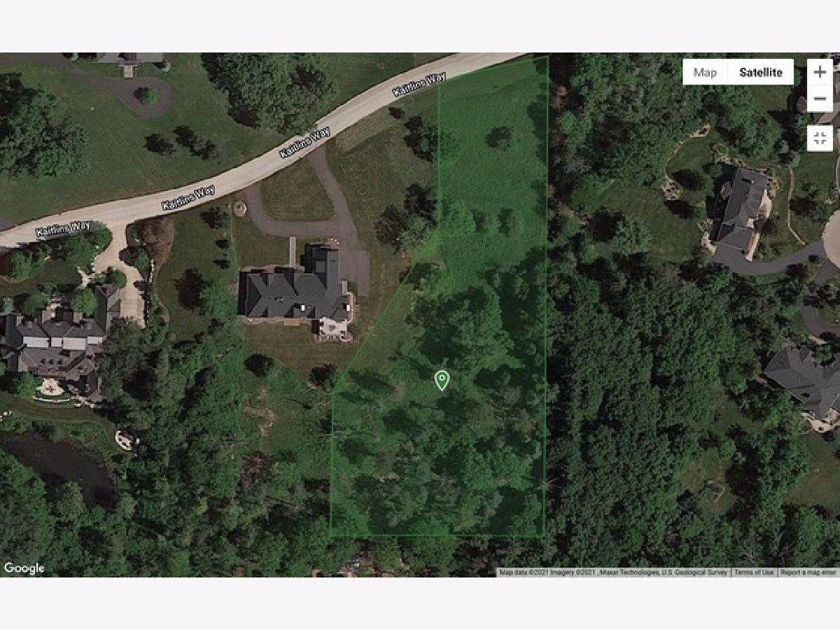Image resolution: width=840 pixels, height=630 pixels.
Task: Zoom out with the minus button
Action: (x=820, y=99)
